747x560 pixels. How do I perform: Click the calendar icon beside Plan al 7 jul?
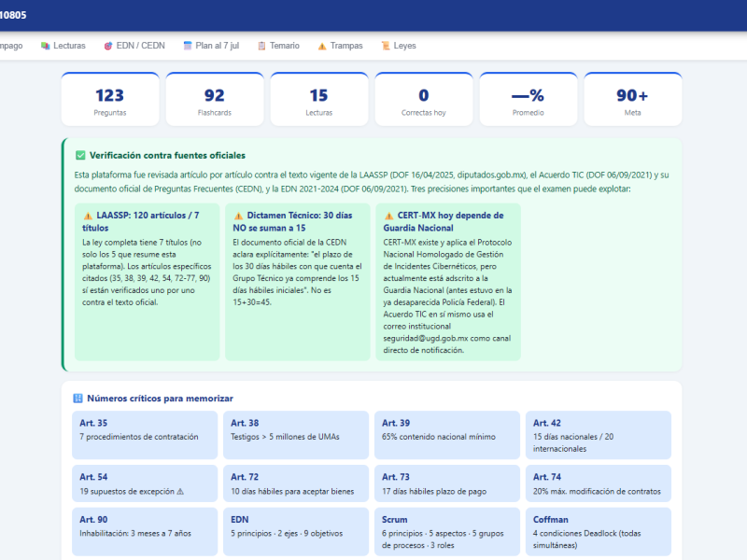point(188,46)
